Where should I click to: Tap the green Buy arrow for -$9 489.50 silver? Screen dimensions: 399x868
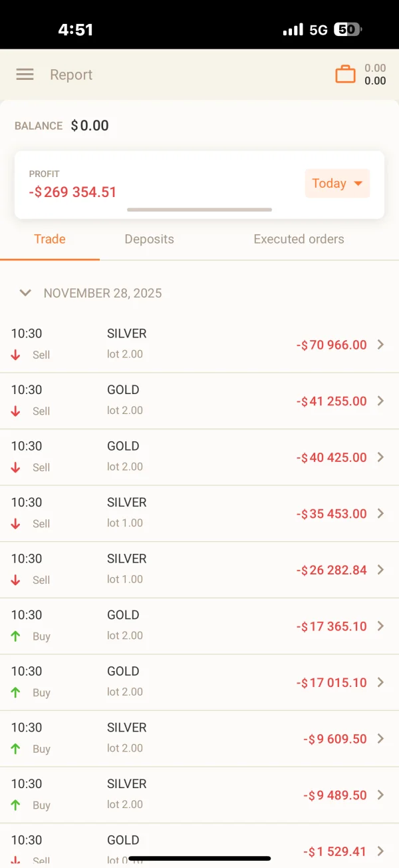coord(16,805)
